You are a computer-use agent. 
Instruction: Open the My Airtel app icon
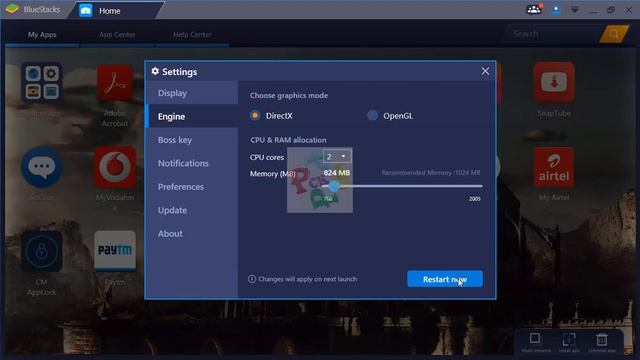[554, 167]
